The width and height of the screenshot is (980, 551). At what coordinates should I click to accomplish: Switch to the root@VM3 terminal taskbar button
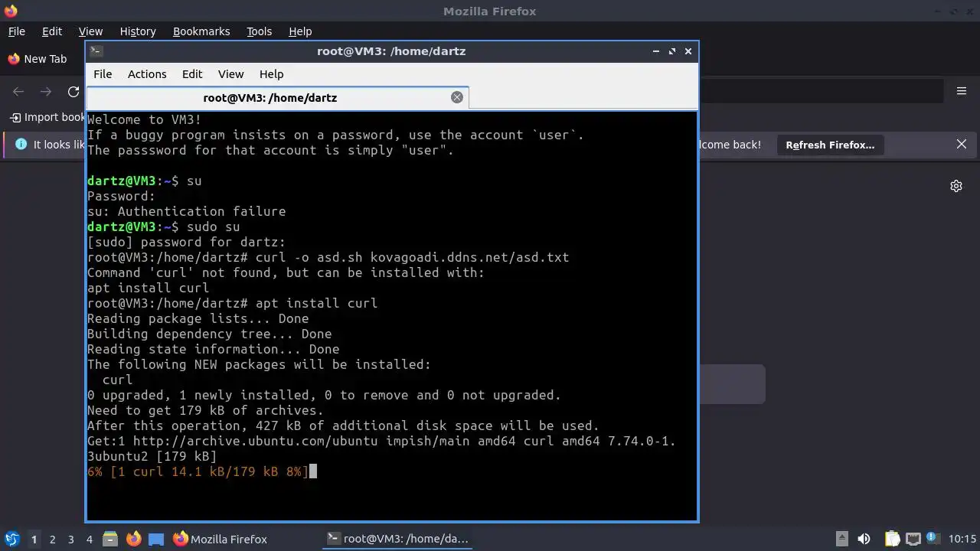(x=398, y=539)
